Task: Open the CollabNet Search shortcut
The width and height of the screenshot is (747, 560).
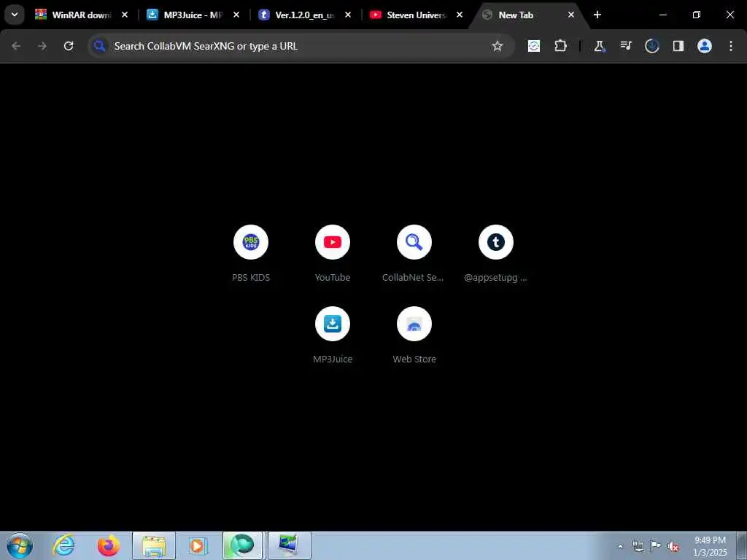Action: pos(414,242)
